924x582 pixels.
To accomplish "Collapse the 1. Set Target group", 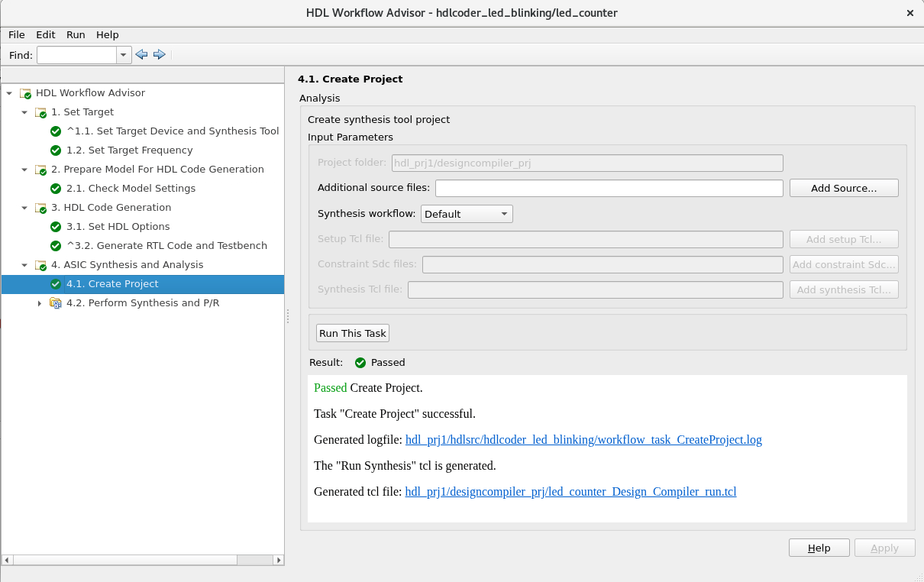I will click(24, 112).
